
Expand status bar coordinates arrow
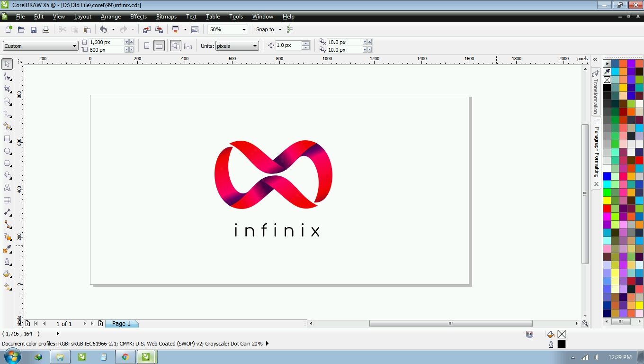click(58, 334)
